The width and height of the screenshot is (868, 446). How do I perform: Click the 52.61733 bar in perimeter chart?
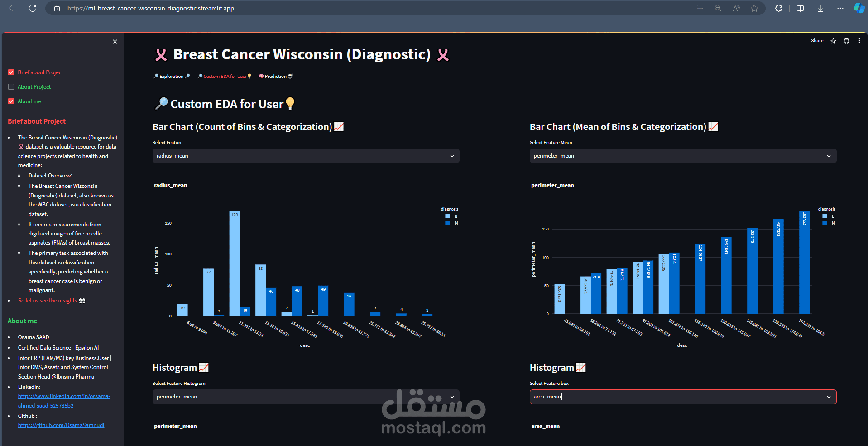click(x=560, y=299)
